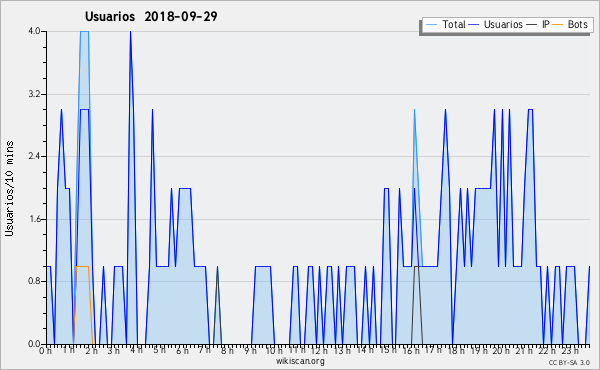The image size is (600, 370).
Task: Click the '20 h' x-axis label
Action: [x=501, y=351]
